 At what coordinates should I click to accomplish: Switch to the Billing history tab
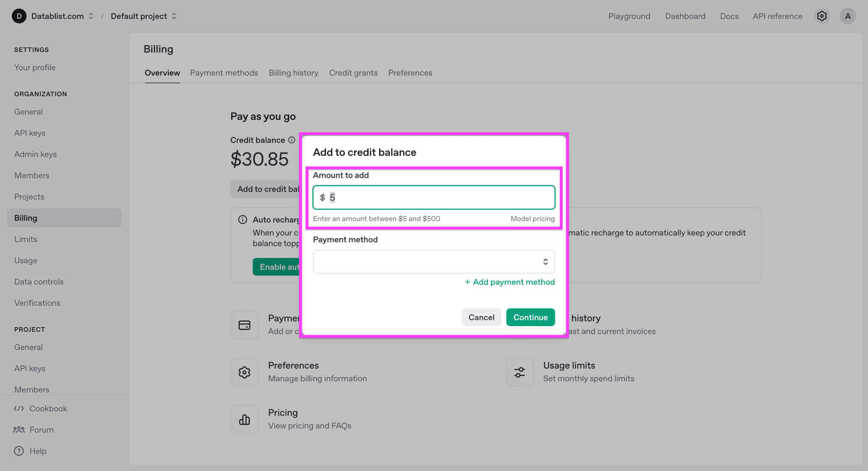tap(293, 72)
